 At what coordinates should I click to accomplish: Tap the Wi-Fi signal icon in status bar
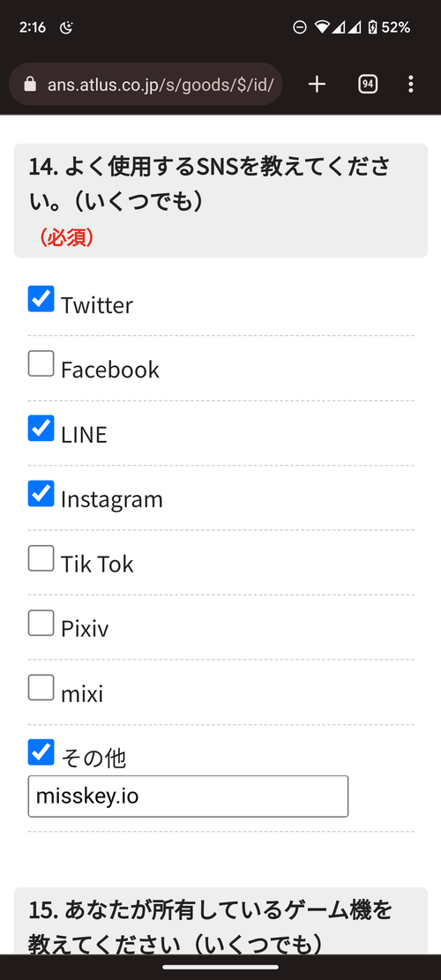pyautogui.click(x=322, y=26)
